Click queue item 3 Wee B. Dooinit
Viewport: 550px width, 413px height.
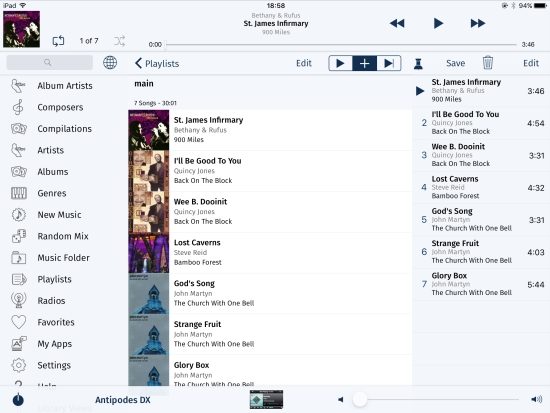coord(481,155)
